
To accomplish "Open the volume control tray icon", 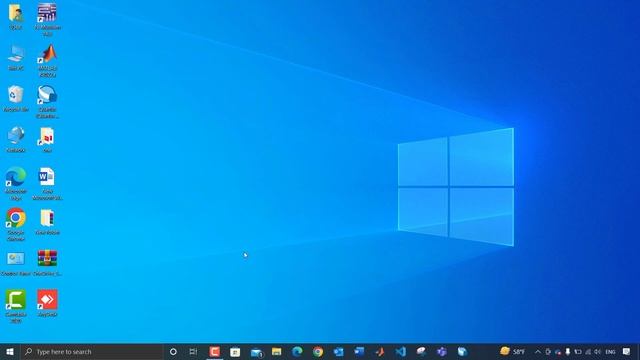I will [598, 351].
